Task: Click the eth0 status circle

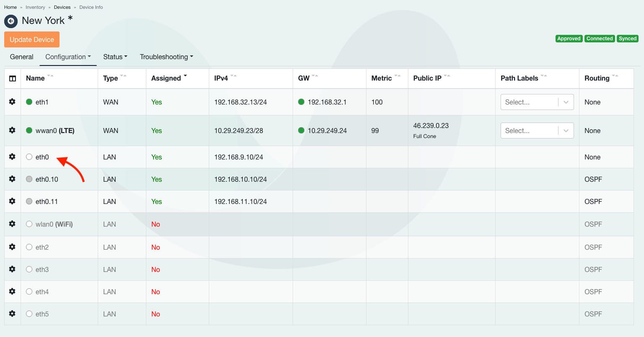Action: (29, 157)
